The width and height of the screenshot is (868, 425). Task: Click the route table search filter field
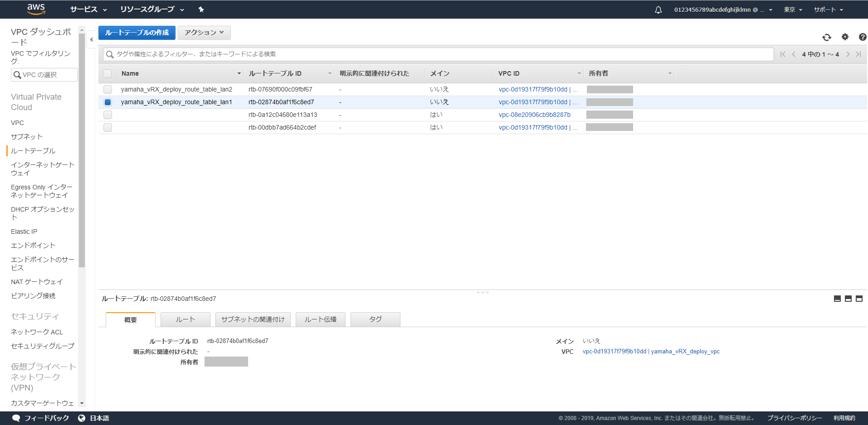click(438, 54)
